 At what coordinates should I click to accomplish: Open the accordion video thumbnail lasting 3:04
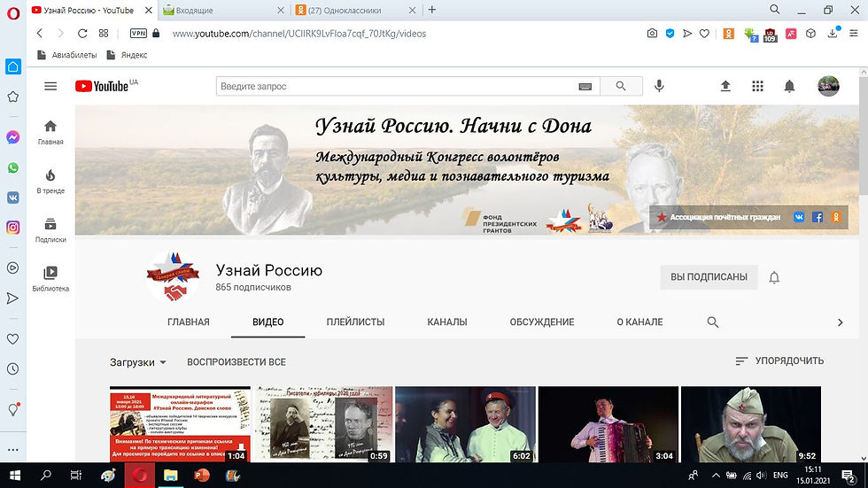[x=608, y=424]
